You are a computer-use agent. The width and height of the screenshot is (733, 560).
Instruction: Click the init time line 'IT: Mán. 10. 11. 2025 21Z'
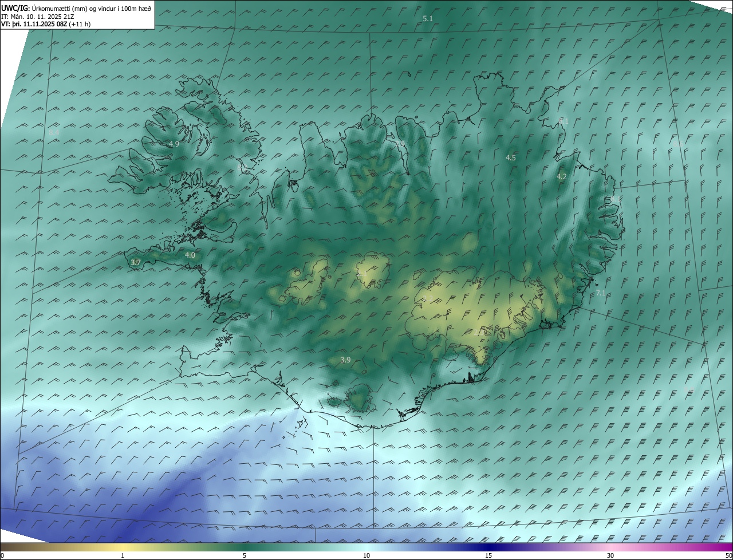[x=37, y=16]
